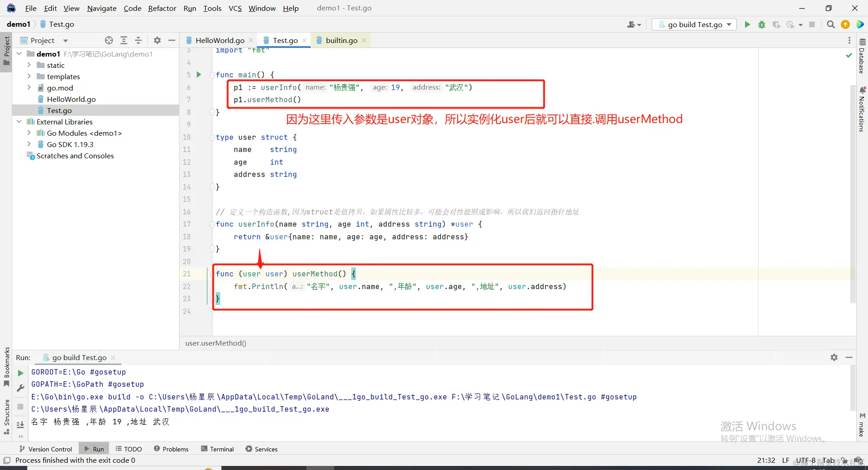The width and height of the screenshot is (868, 470).
Task: Collapse all in Project panel
Action: point(138,40)
